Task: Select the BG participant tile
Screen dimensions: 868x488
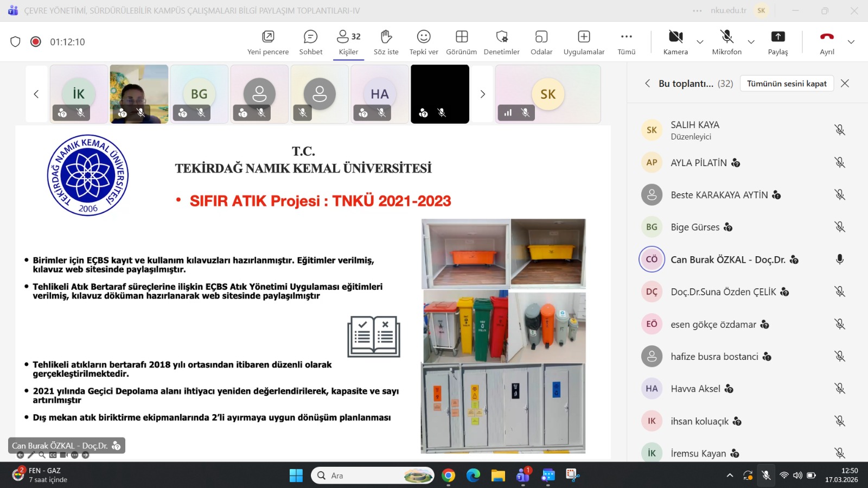Action: (199, 94)
